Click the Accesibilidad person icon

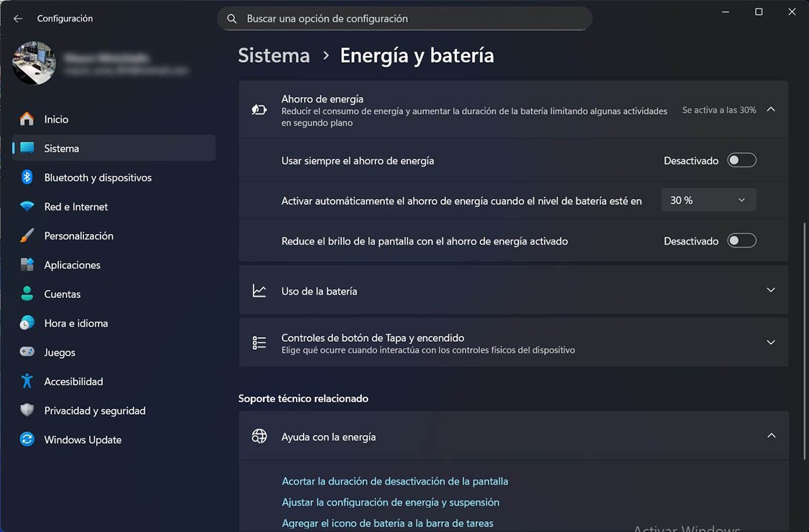click(27, 382)
